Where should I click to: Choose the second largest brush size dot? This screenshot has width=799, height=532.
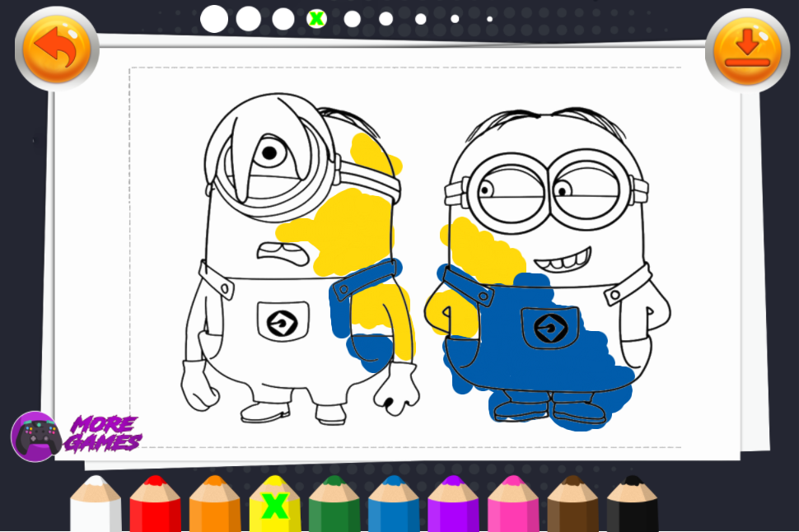click(x=249, y=19)
